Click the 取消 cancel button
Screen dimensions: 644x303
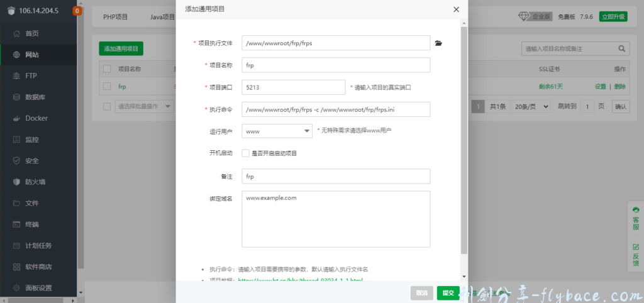click(x=422, y=293)
